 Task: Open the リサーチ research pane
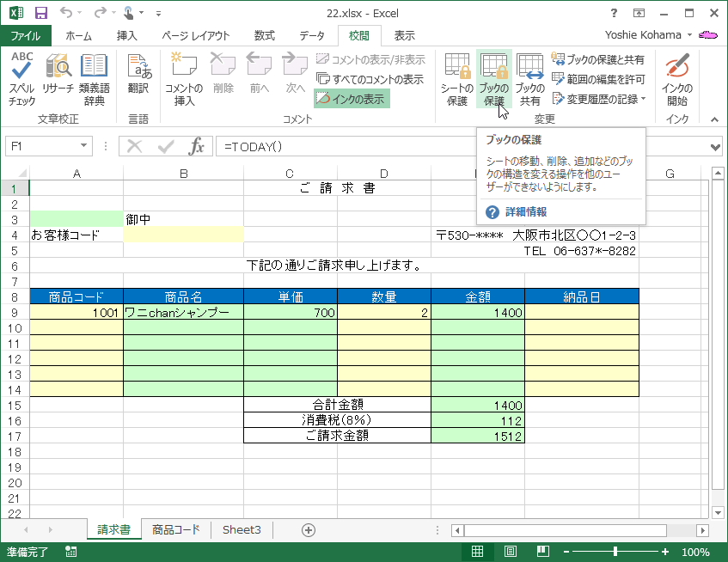[x=58, y=77]
